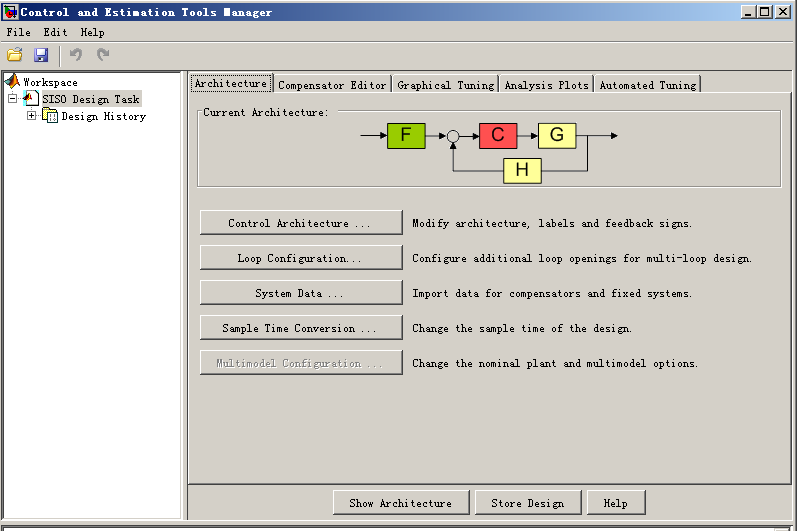Screen dimensions: 797x531
Task: Click the Loop Configuration button
Action: [x=301, y=258]
